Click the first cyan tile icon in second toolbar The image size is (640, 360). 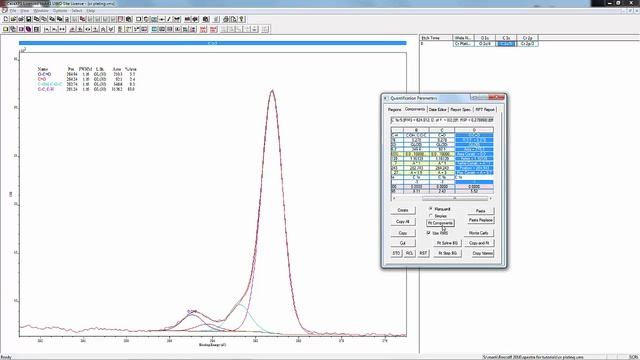tap(154, 29)
